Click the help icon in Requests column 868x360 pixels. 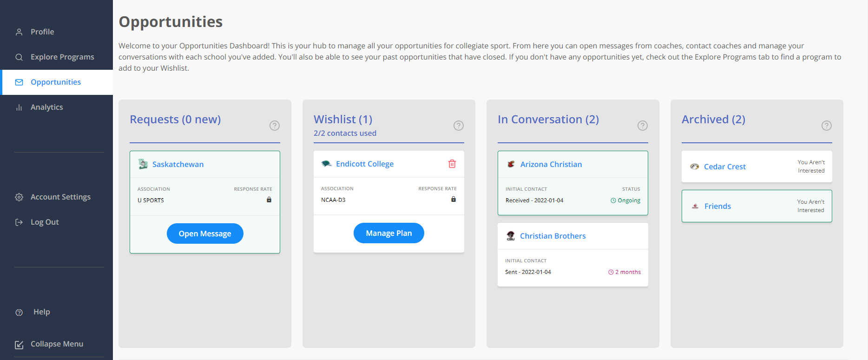tap(275, 126)
